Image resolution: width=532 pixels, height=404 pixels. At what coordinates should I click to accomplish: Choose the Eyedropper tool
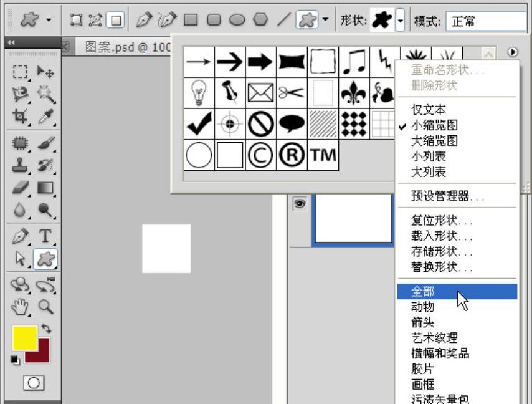(x=45, y=117)
